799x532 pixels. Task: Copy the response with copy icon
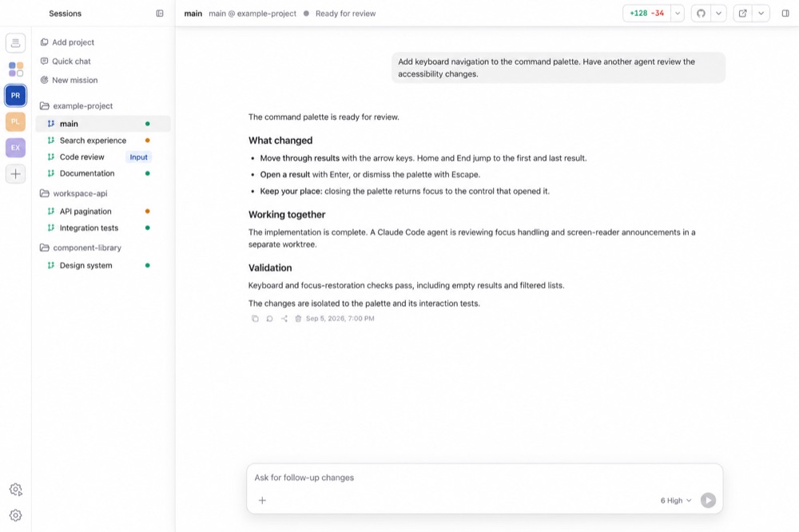pyautogui.click(x=255, y=319)
